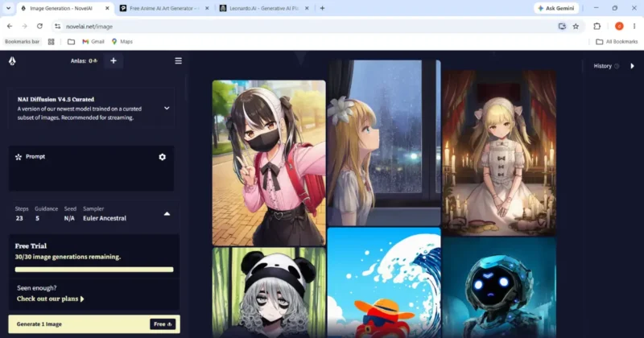The width and height of the screenshot is (644, 338).
Task: Click the 30/30 image generations remaining text
Action: [x=68, y=257]
